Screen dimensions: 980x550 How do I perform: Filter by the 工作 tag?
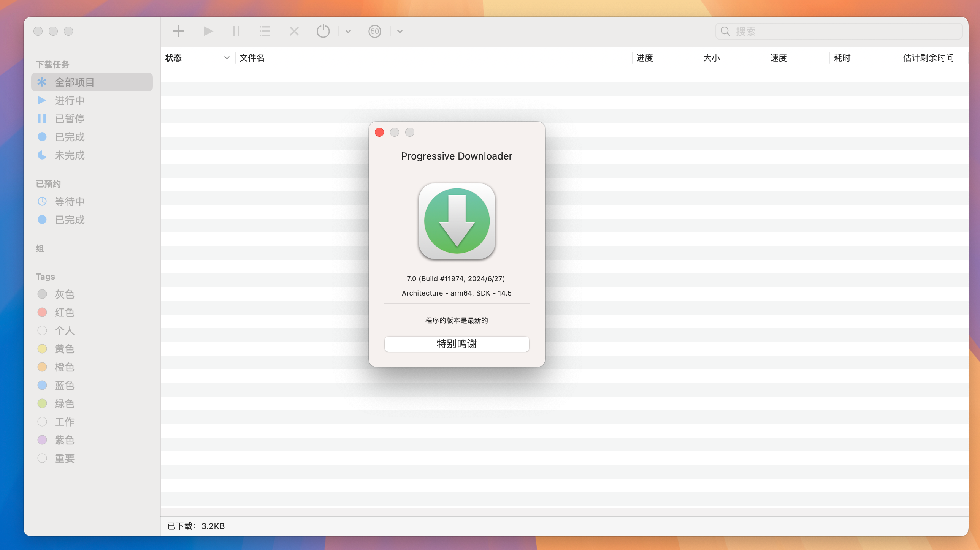[92, 422]
